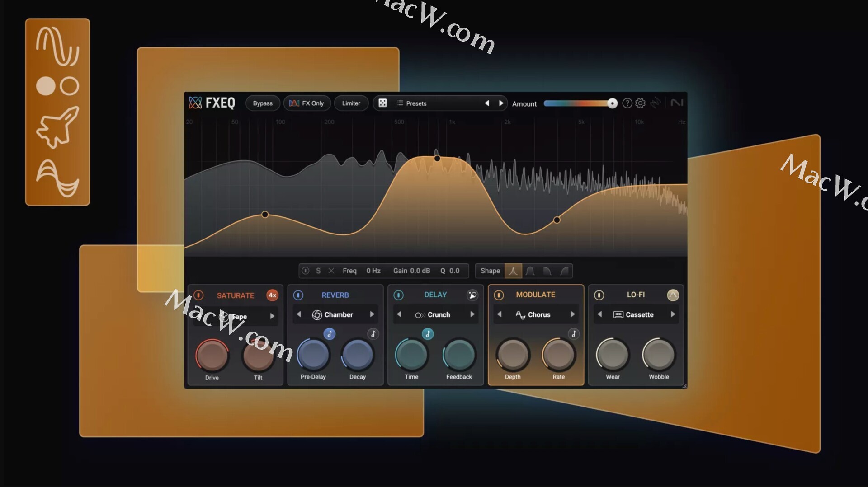Click the round icon in LO-FI header
The image size is (868, 487).
coord(673,295)
